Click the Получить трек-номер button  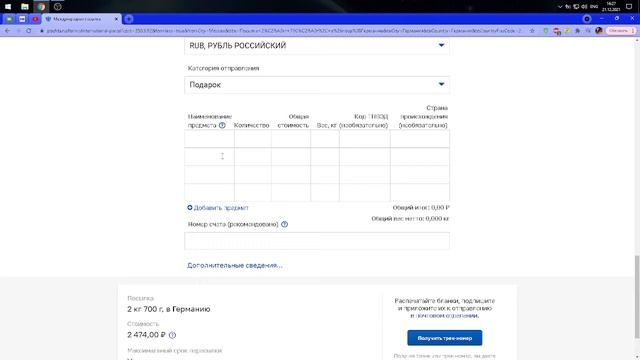[444, 338]
